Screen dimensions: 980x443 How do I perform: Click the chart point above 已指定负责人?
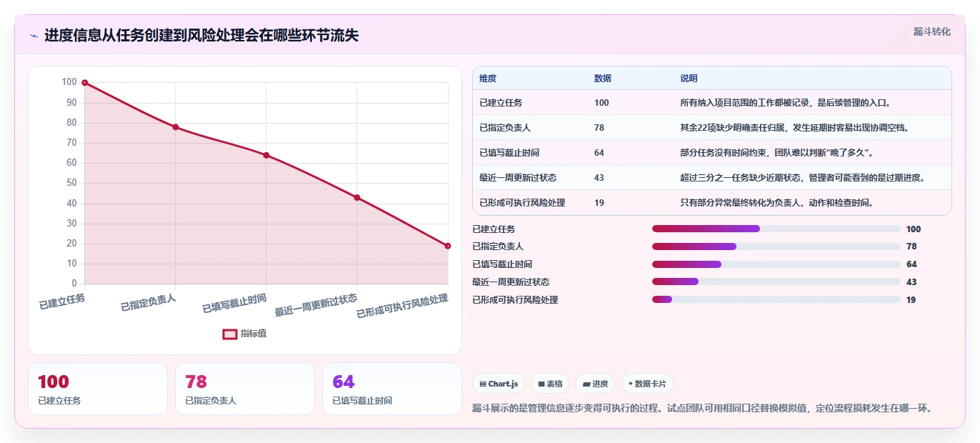point(175,127)
